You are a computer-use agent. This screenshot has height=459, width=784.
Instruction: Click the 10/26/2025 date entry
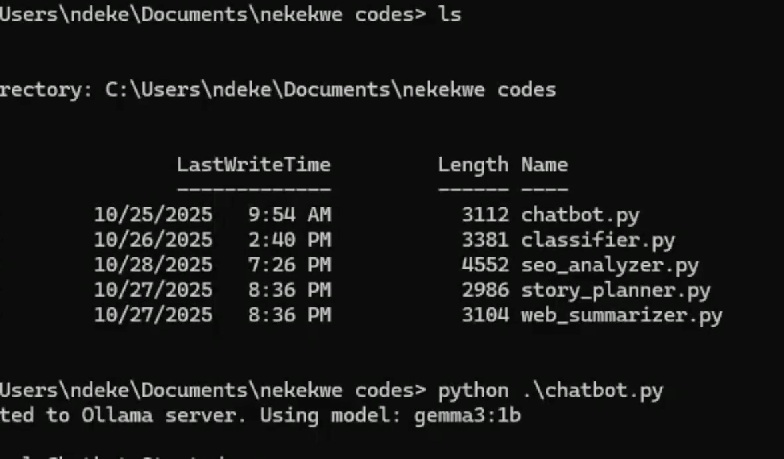pyautogui.click(x=153, y=240)
